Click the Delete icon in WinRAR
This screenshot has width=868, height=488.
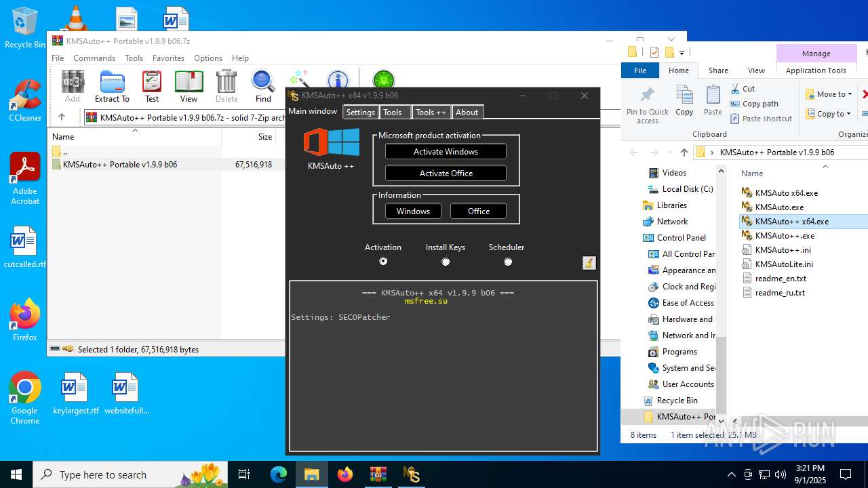click(x=226, y=86)
